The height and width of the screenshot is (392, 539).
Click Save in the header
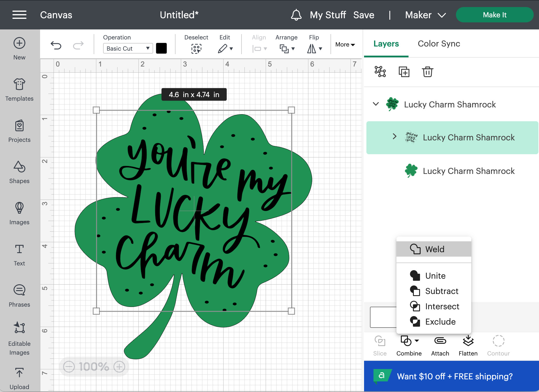click(364, 15)
